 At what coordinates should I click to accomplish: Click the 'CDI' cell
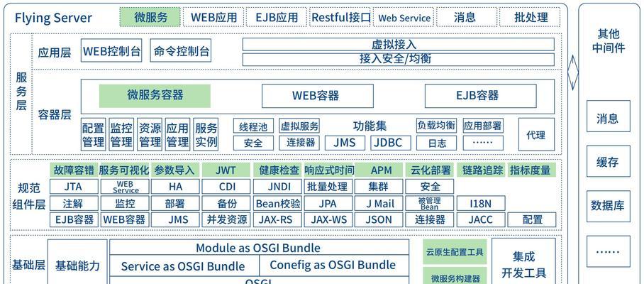click(x=226, y=187)
